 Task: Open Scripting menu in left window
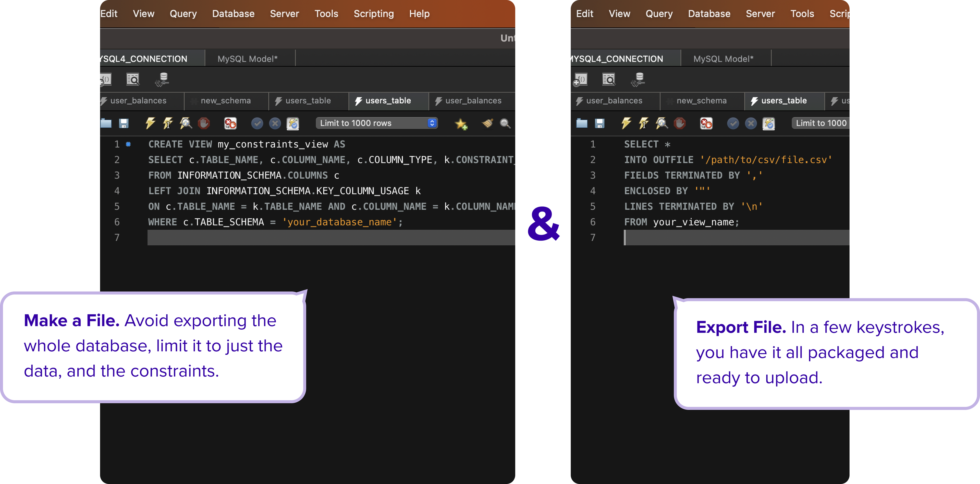pos(374,14)
